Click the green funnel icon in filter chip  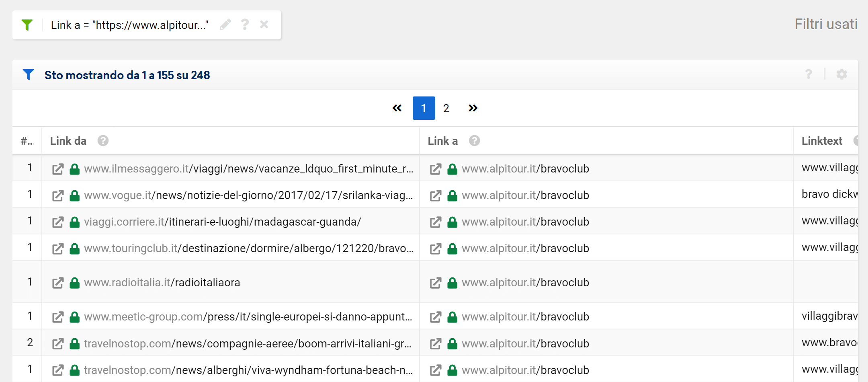coord(27,25)
